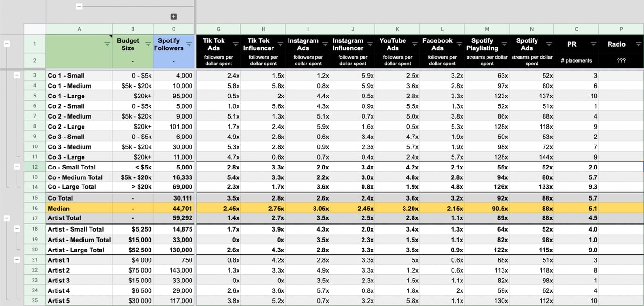
Task: Open filter icon in Spotify Followers header
Action: (189, 44)
